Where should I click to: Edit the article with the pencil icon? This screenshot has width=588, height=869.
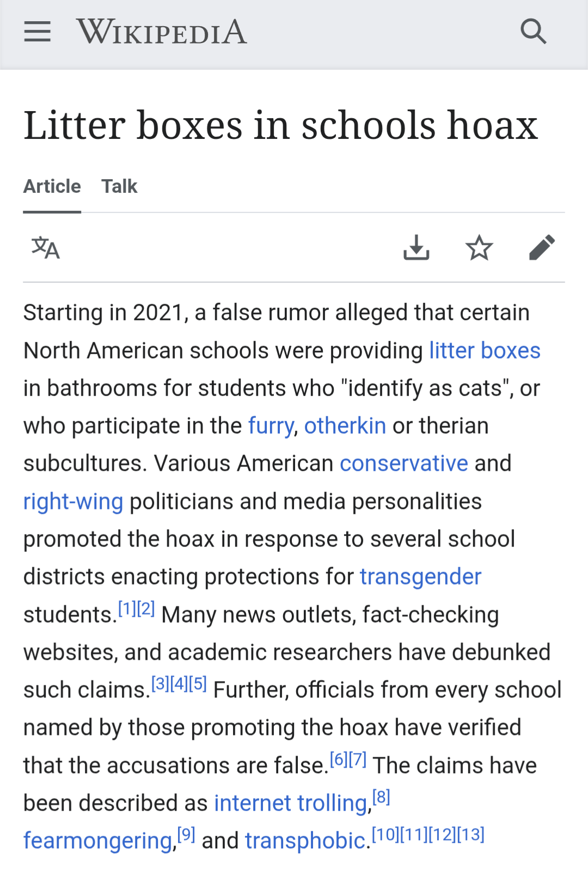(x=542, y=248)
